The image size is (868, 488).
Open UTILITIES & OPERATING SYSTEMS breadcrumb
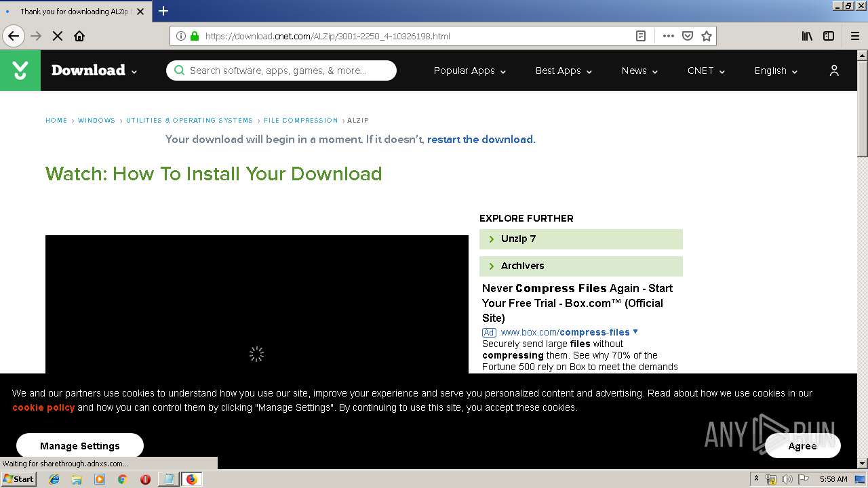pyautogui.click(x=189, y=121)
